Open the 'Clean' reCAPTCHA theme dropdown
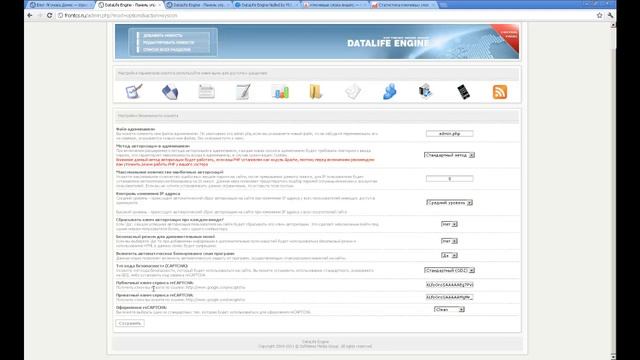The image size is (640, 360). pos(449,309)
